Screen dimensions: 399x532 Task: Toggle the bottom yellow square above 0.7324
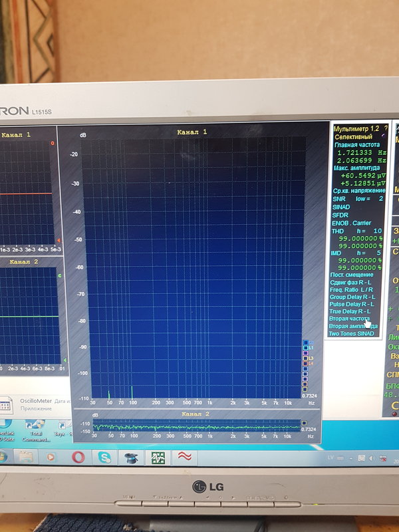pos(305,389)
